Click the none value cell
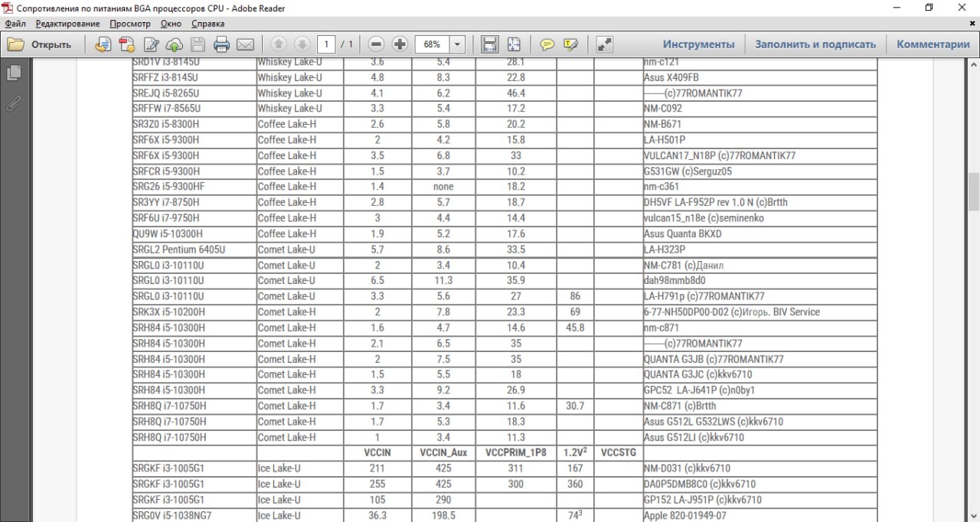 point(443,187)
